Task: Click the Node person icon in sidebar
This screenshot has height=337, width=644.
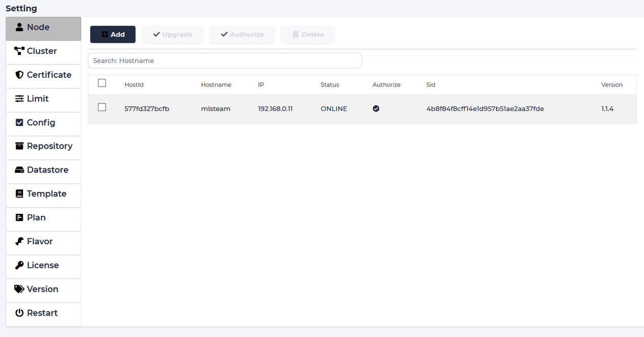Action: (x=19, y=27)
